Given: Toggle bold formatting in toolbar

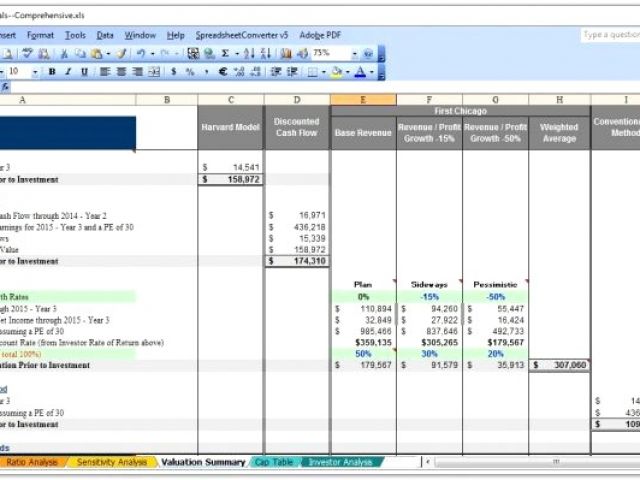Looking at the screenshot, I should tap(53, 72).
